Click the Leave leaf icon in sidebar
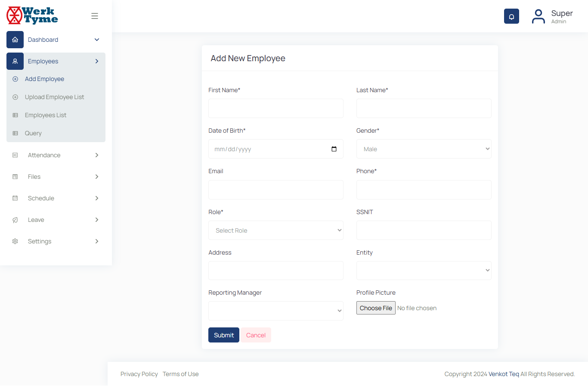Image resolution: width=588 pixels, height=386 pixels. click(15, 220)
